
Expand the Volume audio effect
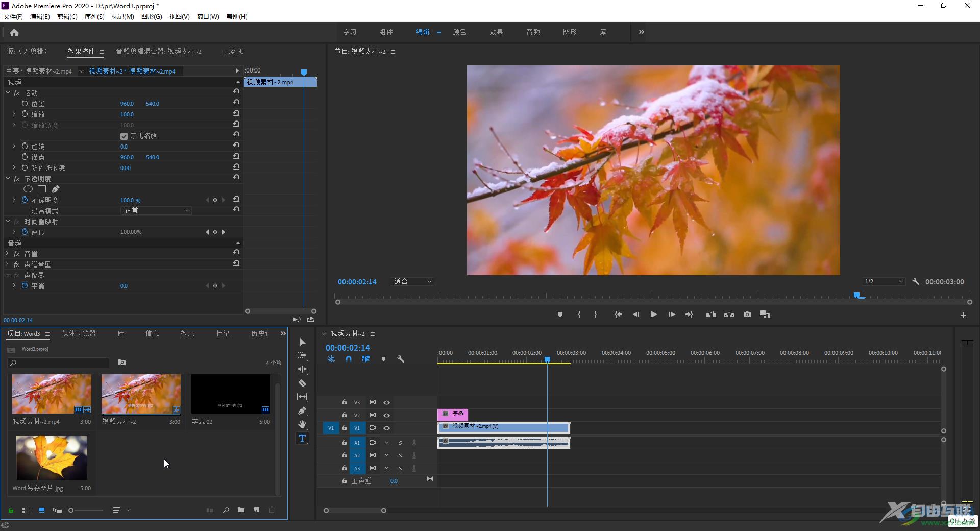[x=8, y=253]
